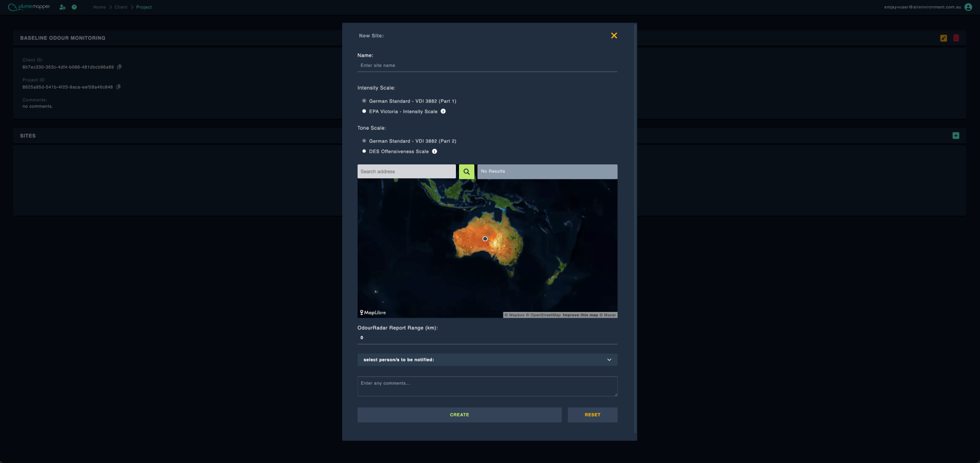Image resolution: width=980 pixels, height=463 pixels.
Task: Click the green add site plus icon
Action: (956, 136)
